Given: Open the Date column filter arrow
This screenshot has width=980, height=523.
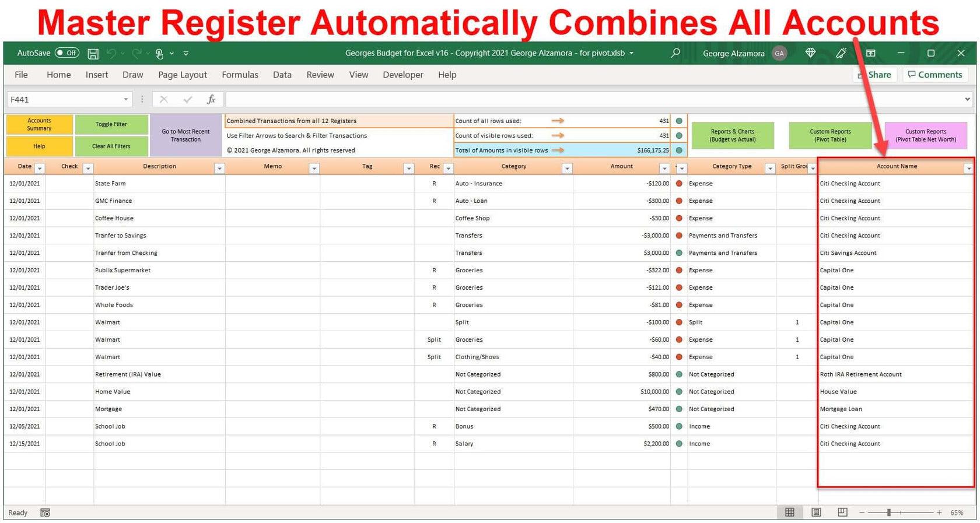Looking at the screenshot, I should (x=40, y=169).
